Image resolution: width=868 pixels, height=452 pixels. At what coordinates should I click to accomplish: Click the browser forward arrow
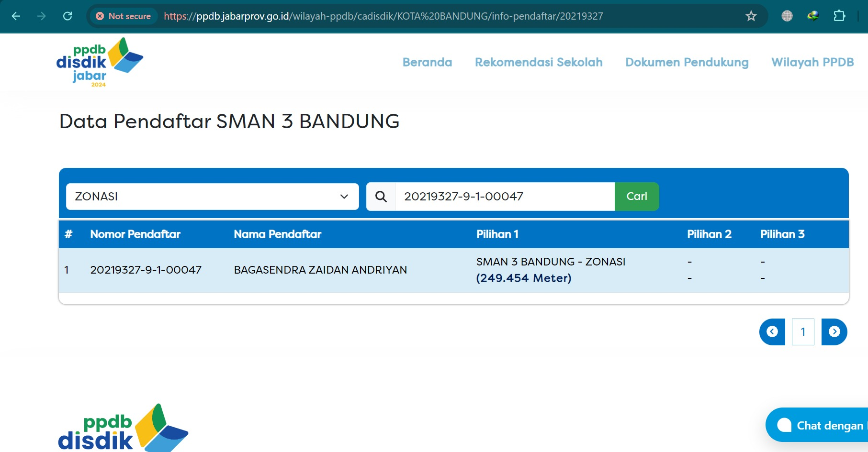pyautogui.click(x=42, y=16)
